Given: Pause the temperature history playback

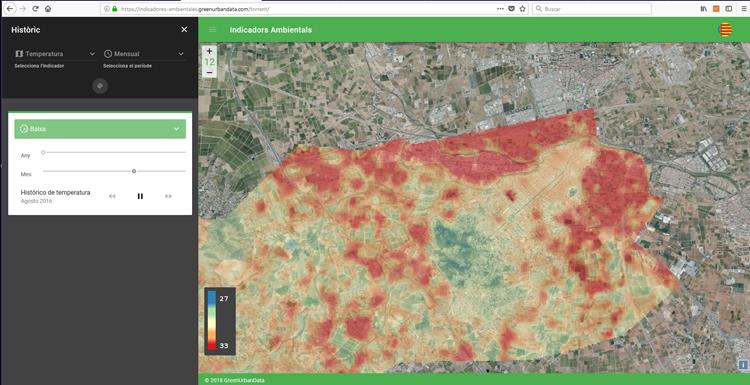Looking at the screenshot, I should tap(140, 196).
